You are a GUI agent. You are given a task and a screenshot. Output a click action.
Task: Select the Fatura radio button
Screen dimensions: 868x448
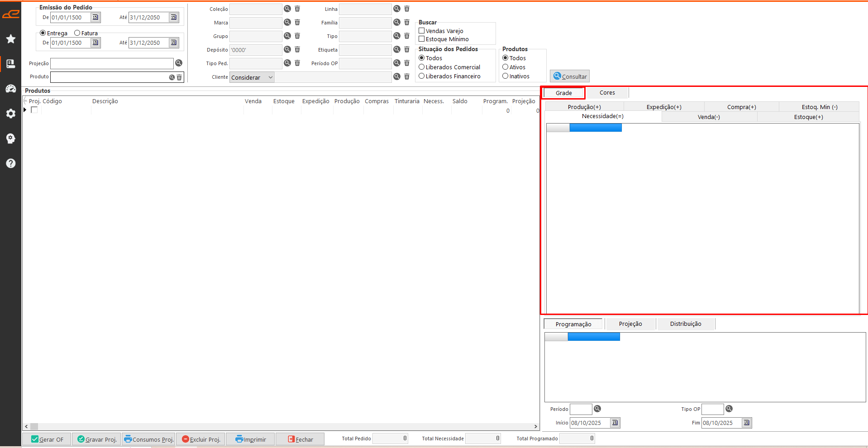(x=77, y=33)
